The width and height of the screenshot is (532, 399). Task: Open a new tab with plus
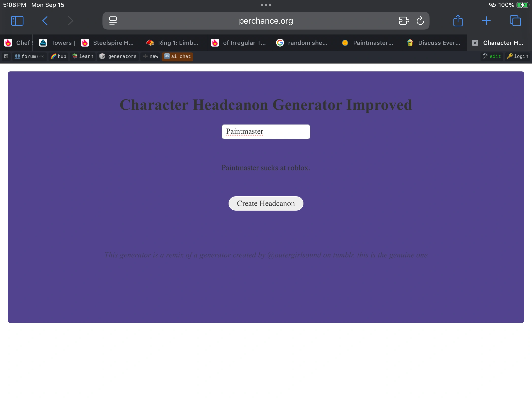[486, 21]
